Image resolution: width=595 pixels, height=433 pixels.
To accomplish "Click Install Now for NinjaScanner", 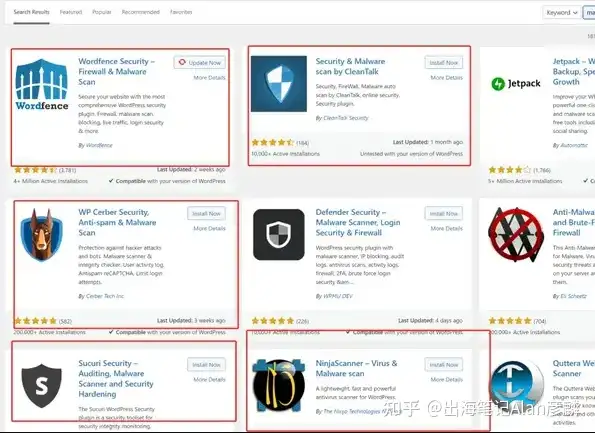I will coord(444,365).
